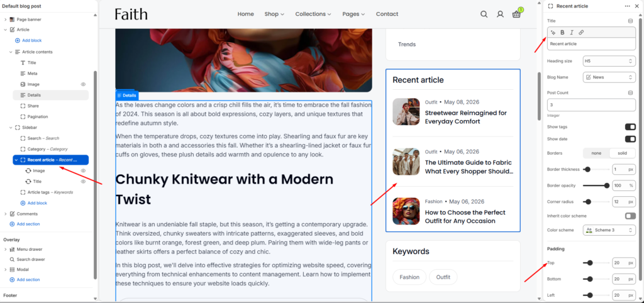Enable the Inherit color scheme switch

coord(630,216)
